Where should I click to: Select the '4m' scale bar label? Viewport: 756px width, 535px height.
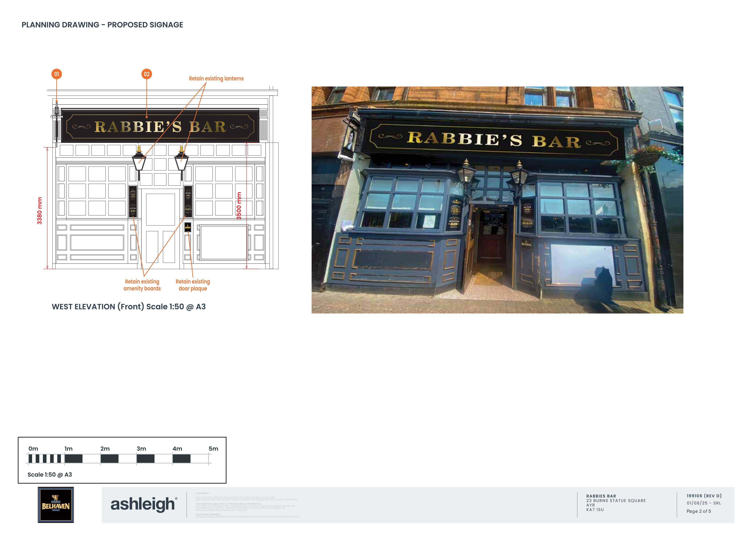[177, 449]
